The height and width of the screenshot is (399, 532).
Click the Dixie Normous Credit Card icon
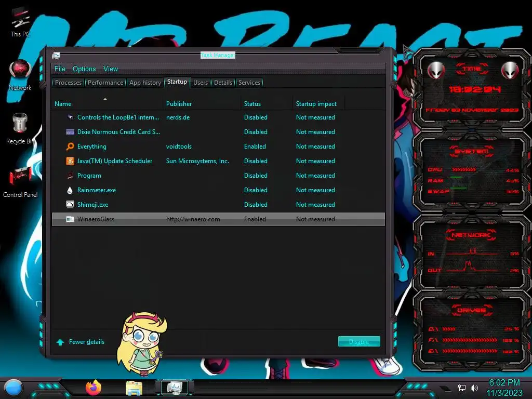(x=70, y=132)
